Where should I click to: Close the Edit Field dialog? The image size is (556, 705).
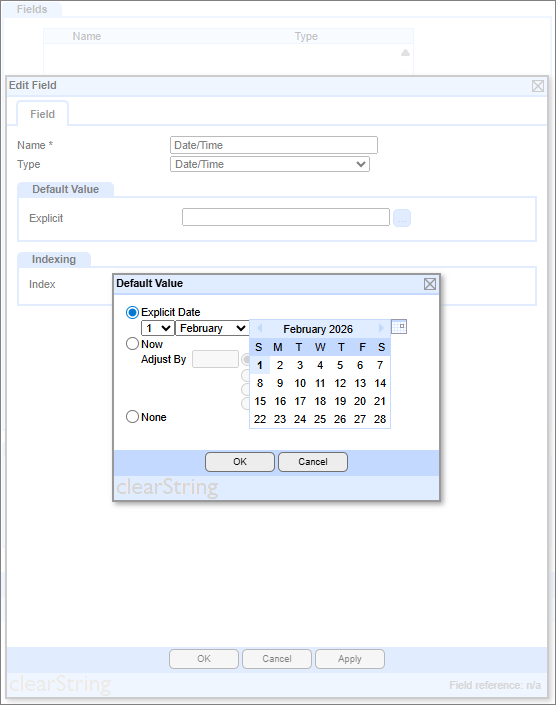point(538,86)
